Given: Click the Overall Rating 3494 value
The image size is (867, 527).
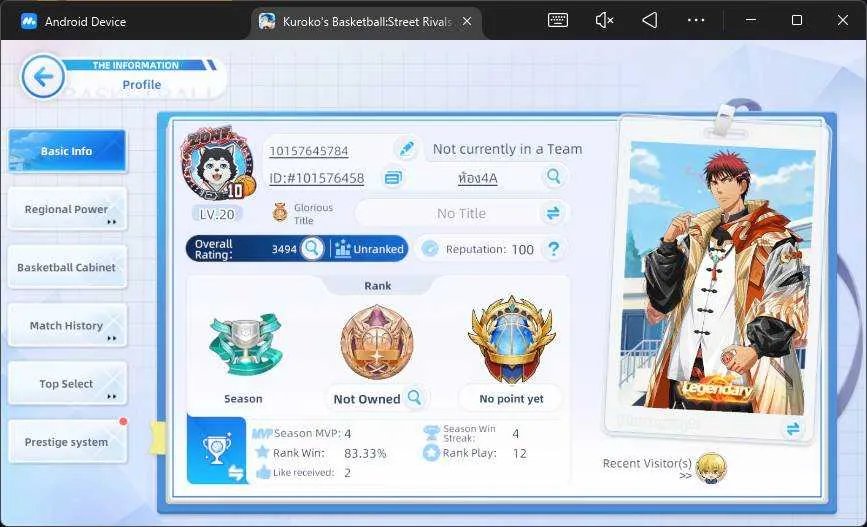Looking at the screenshot, I should [284, 249].
